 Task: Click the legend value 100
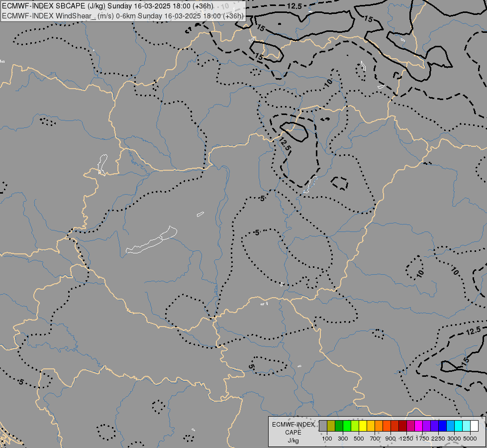tap(327, 439)
